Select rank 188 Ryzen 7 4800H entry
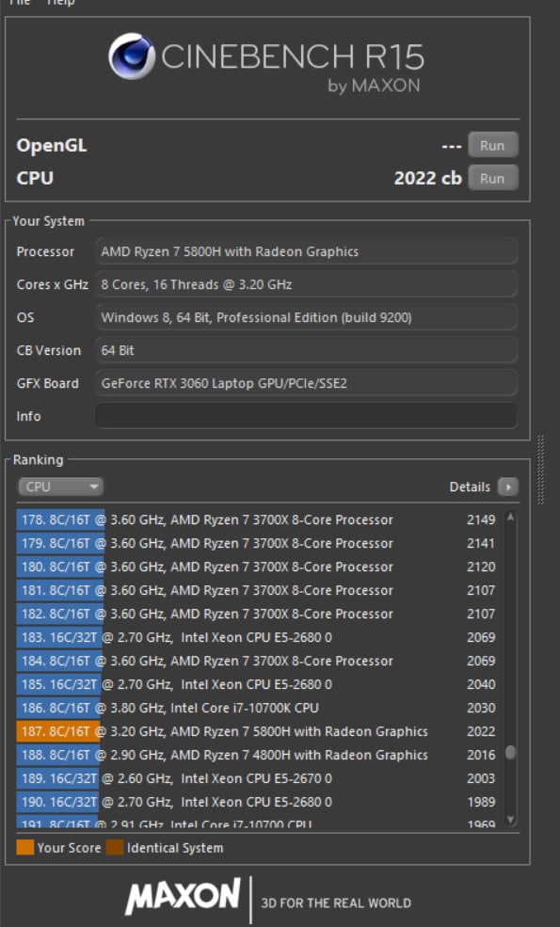This screenshot has width=560, height=927. (x=256, y=755)
